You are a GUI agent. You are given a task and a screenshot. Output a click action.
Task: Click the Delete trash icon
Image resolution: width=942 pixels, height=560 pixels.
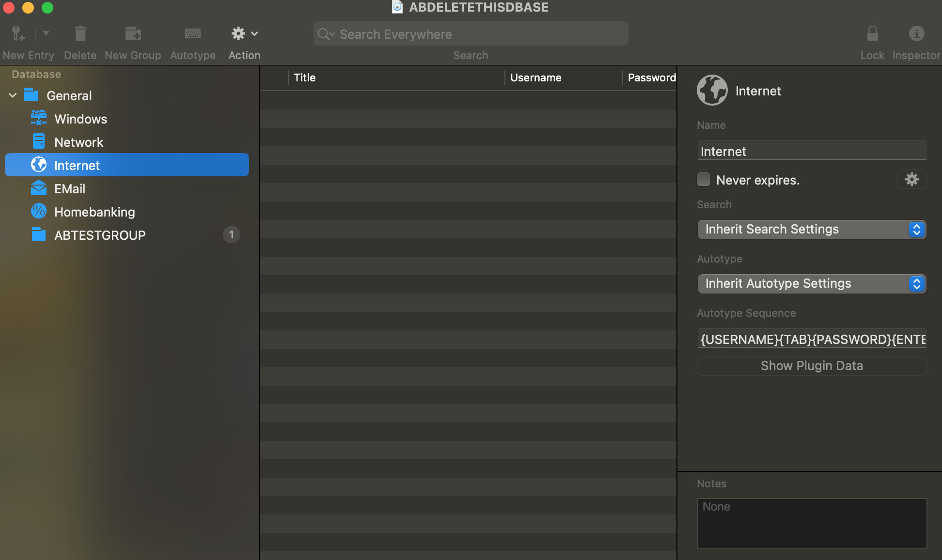80,33
